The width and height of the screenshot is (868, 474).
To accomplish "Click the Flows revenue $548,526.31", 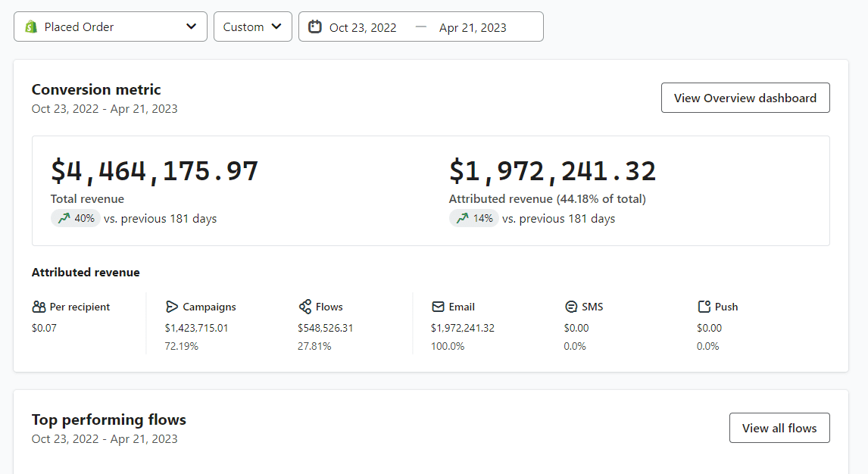I will click(x=326, y=328).
